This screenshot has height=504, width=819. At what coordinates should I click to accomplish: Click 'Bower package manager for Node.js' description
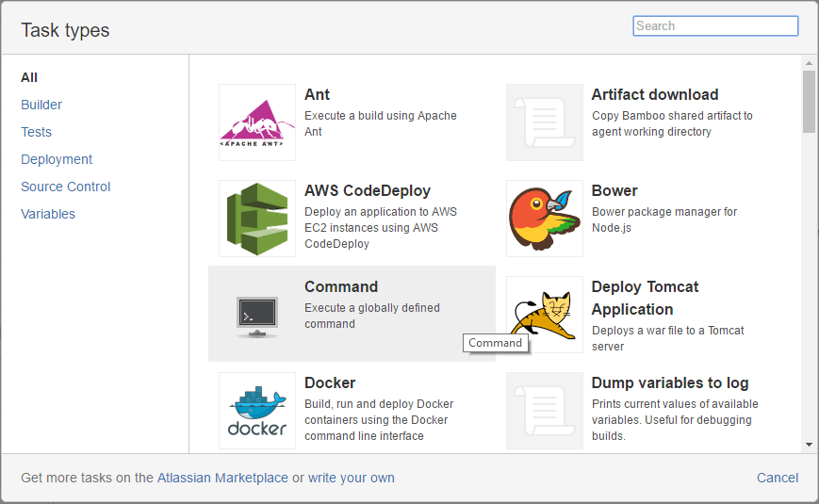[664, 219]
